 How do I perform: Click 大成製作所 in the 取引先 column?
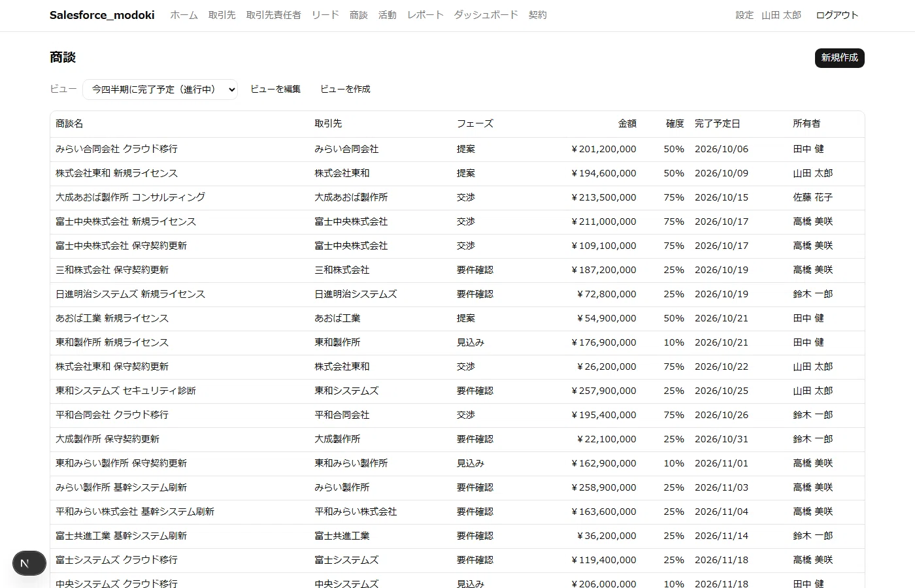tap(337, 439)
